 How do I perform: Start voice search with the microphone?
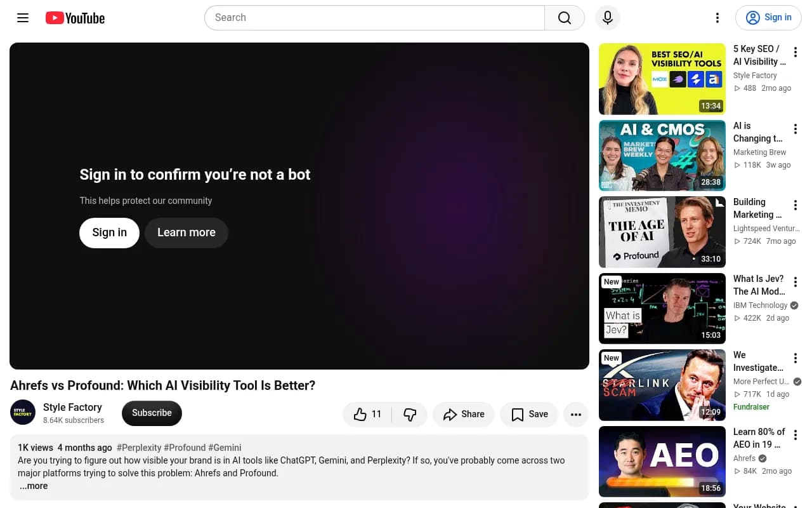(608, 18)
